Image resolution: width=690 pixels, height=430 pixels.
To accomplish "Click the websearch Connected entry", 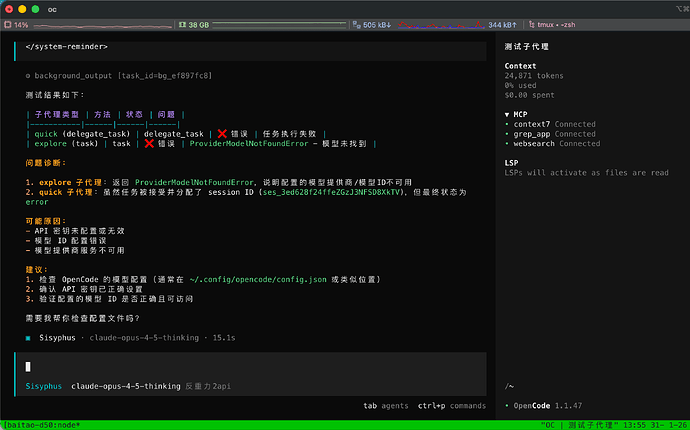I will (x=557, y=144).
